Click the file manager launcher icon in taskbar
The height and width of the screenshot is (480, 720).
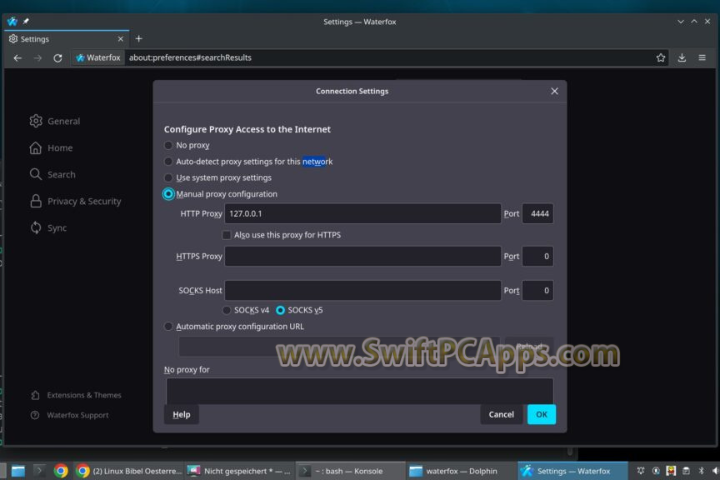click(18, 471)
